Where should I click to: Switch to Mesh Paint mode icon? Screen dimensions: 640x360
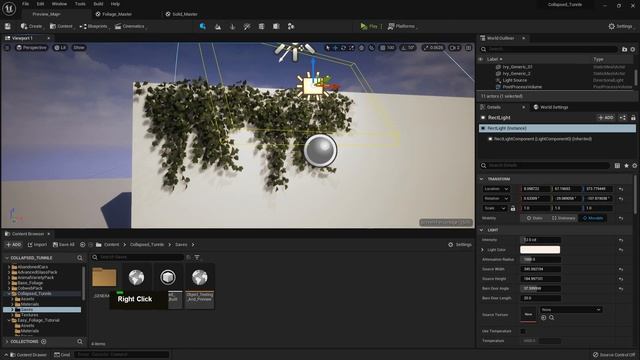click(247, 27)
